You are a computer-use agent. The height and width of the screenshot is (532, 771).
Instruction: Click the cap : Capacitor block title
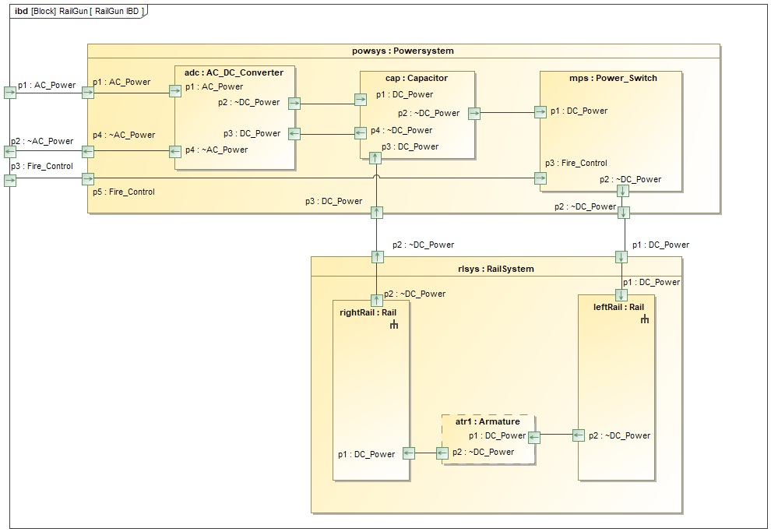(418, 78)
